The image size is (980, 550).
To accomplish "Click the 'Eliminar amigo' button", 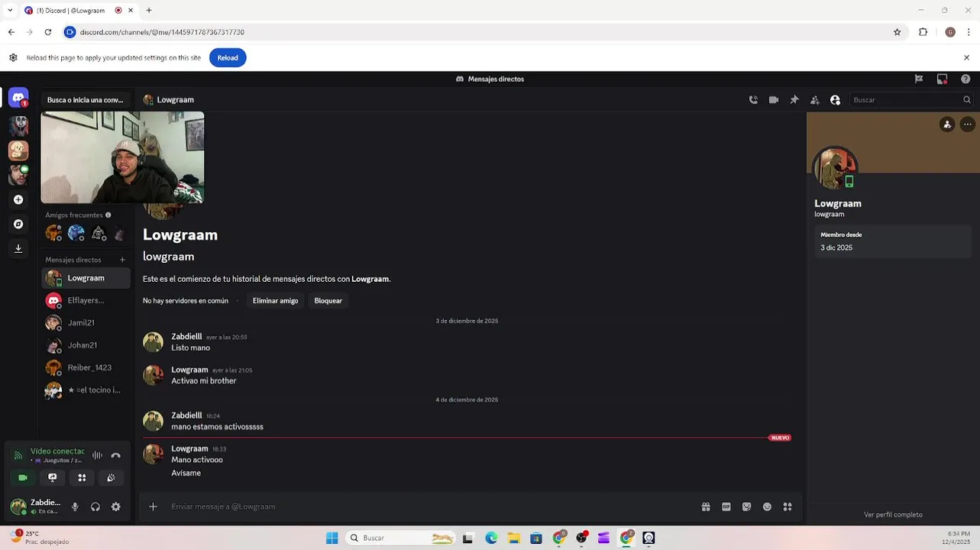I will pyautogui.click(x=276, y=300).
